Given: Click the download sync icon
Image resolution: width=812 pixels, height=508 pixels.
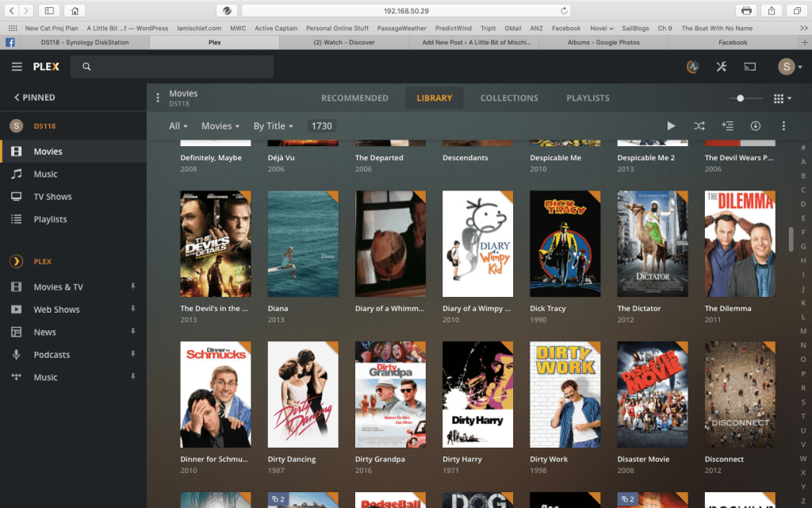Looking at the screenshot, I should pos(756,125).
